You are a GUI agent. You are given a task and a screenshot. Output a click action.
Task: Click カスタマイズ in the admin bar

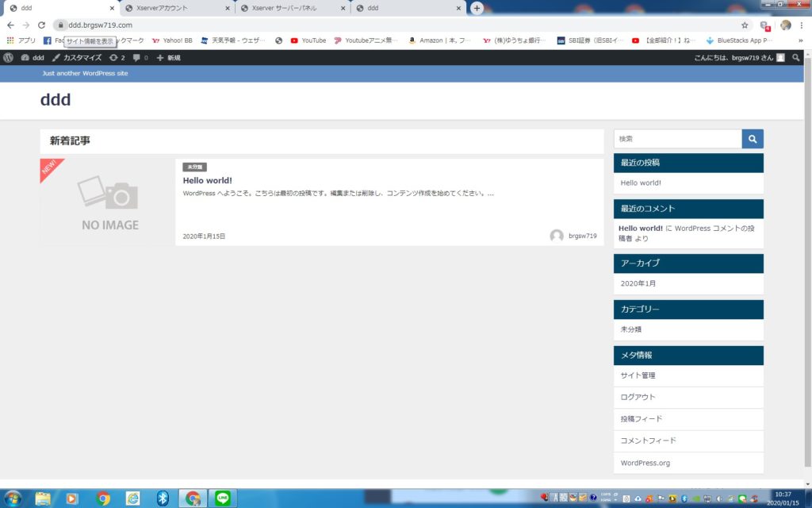click(x=77, y=58)
